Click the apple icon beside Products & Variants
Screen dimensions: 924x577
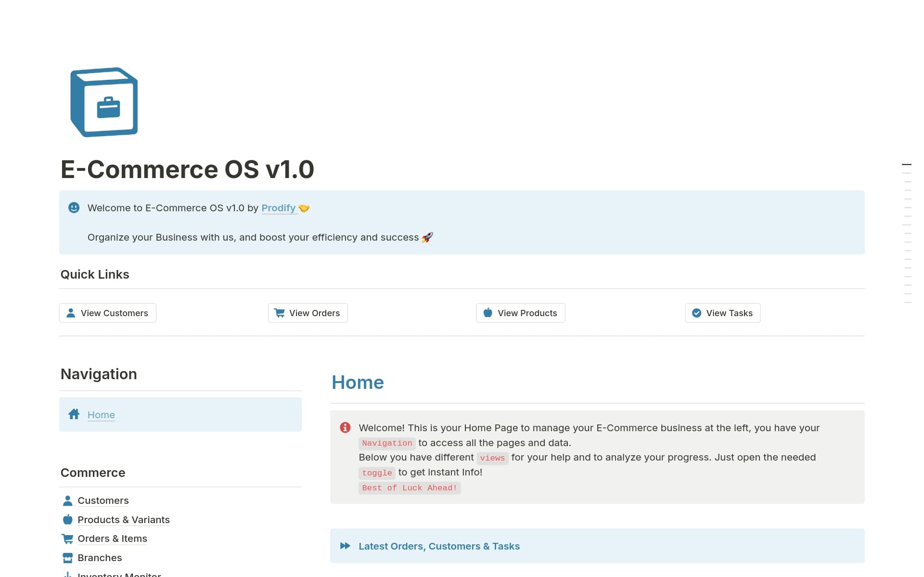[68, 520]
